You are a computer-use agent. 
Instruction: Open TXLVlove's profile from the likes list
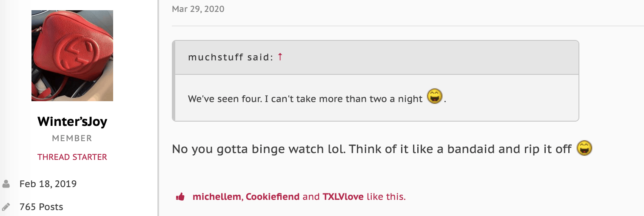(x=343, y=197)
